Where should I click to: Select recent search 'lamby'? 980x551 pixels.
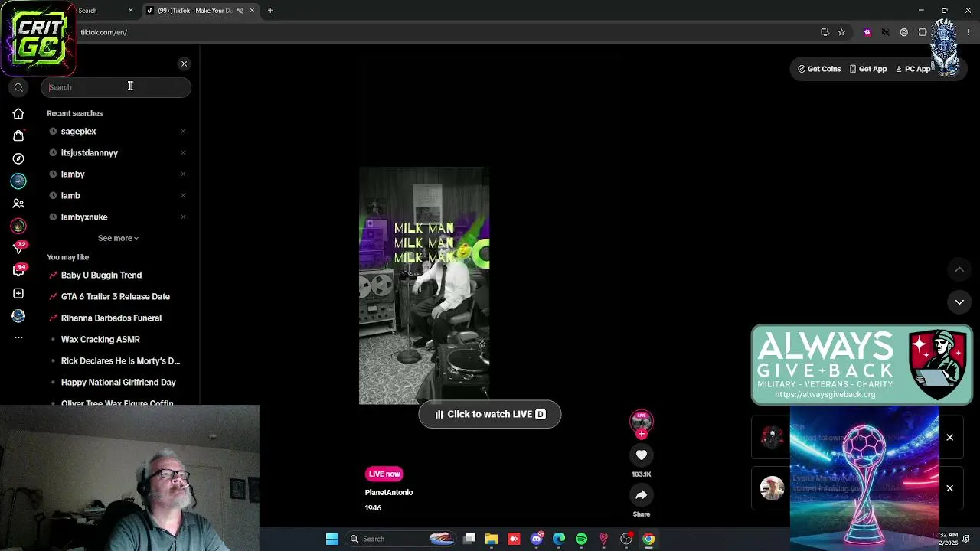(x=73, y=174)
